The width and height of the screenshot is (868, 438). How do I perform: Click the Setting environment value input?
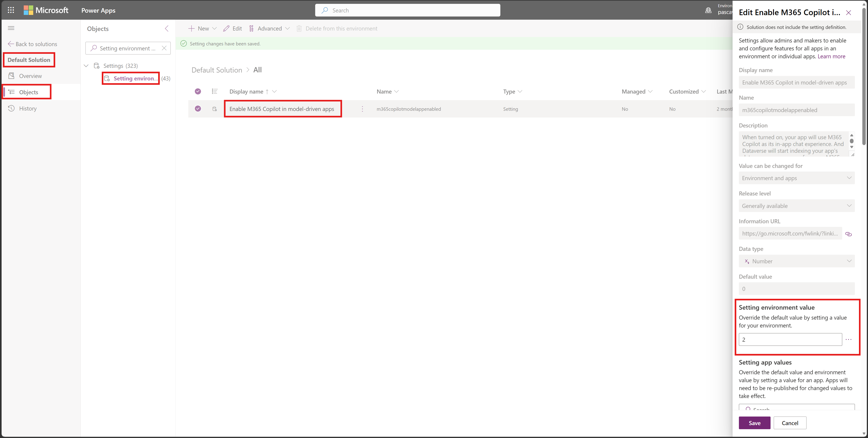pyautogui.click(x=790, y=339)
